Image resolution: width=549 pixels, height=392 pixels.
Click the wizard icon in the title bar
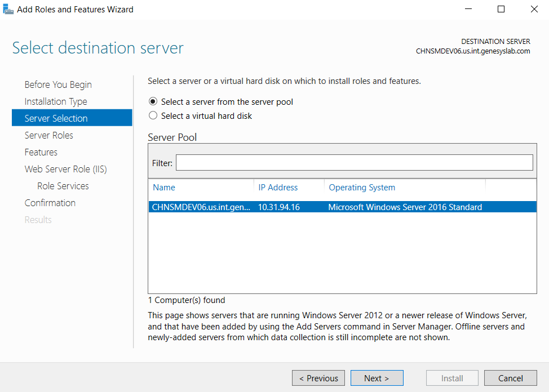[8, 10]
